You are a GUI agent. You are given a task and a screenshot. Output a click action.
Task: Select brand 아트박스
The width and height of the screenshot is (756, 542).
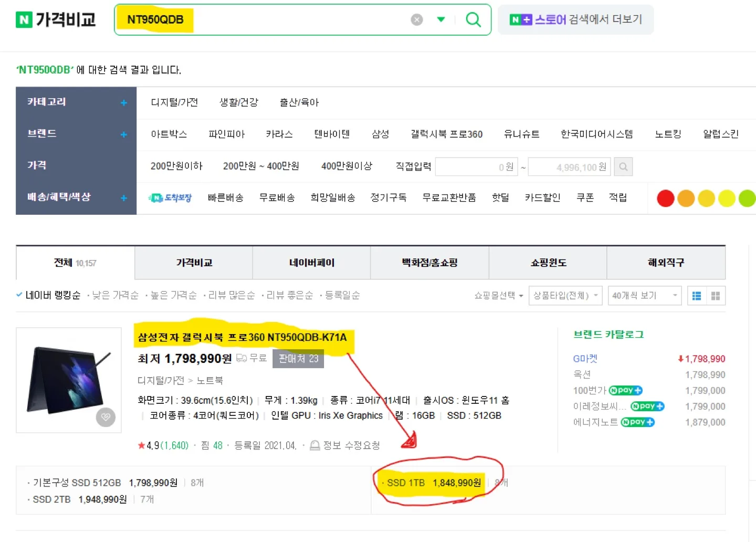(x=169, y=134)
